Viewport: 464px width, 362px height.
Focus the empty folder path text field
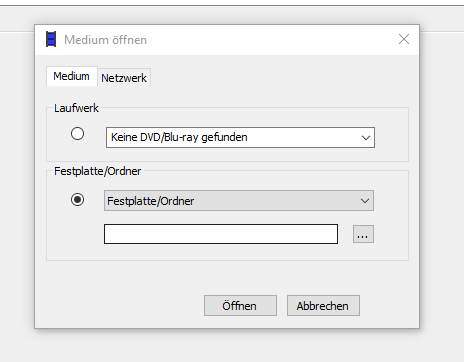(x=221, y=234)
